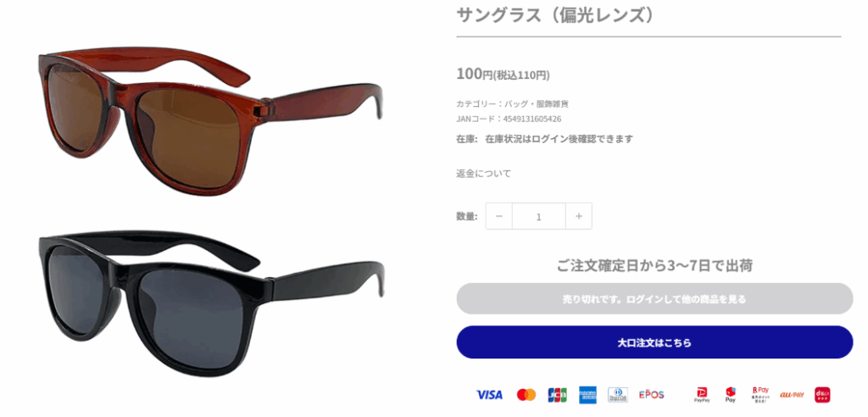Increase quantity with the plus button
Image resolution: width=868 pixels, height=417 pixels.
pyautogui.click(x=579, y=216)
